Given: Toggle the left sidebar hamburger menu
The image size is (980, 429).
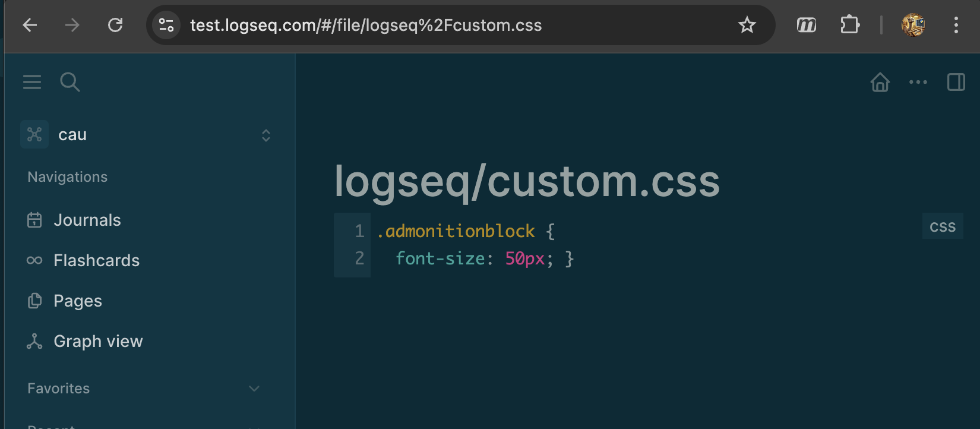Looking at the screenshot, I should tap(32, 82).
